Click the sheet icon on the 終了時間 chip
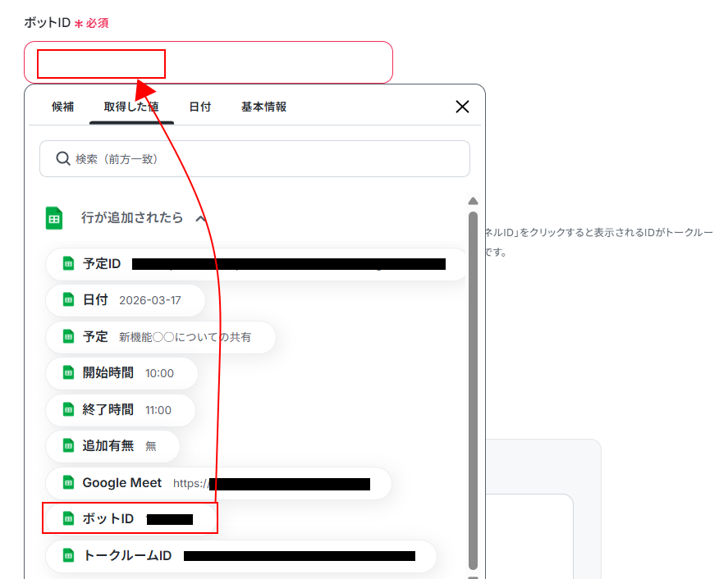728x579 pixels. [68, 409]
